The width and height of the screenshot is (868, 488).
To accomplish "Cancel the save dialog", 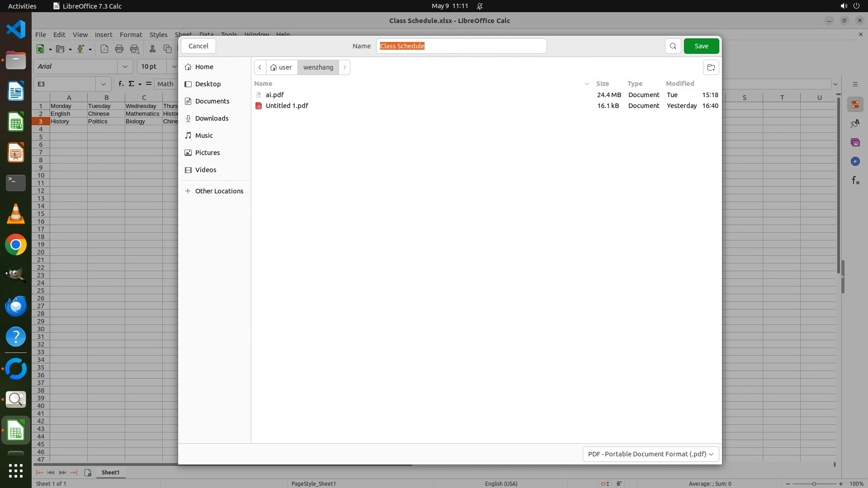I will (198, 46).
